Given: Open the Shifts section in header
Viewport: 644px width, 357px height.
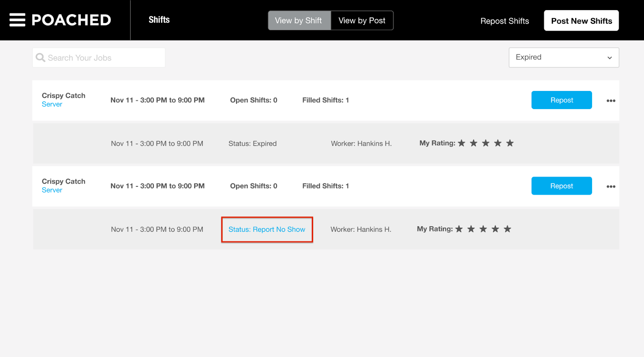Looking at the screenshot, I should click(x=159, y=20).
